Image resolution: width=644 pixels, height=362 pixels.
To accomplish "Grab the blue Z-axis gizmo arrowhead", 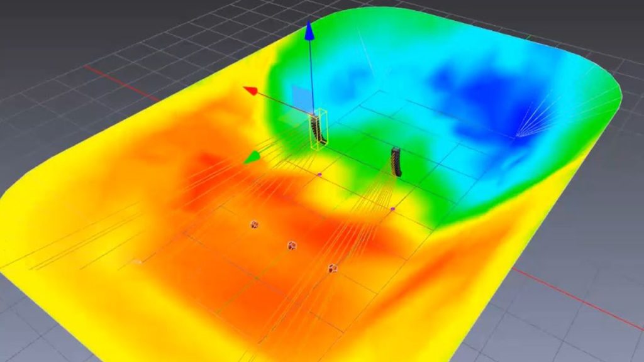I will 309,31.
